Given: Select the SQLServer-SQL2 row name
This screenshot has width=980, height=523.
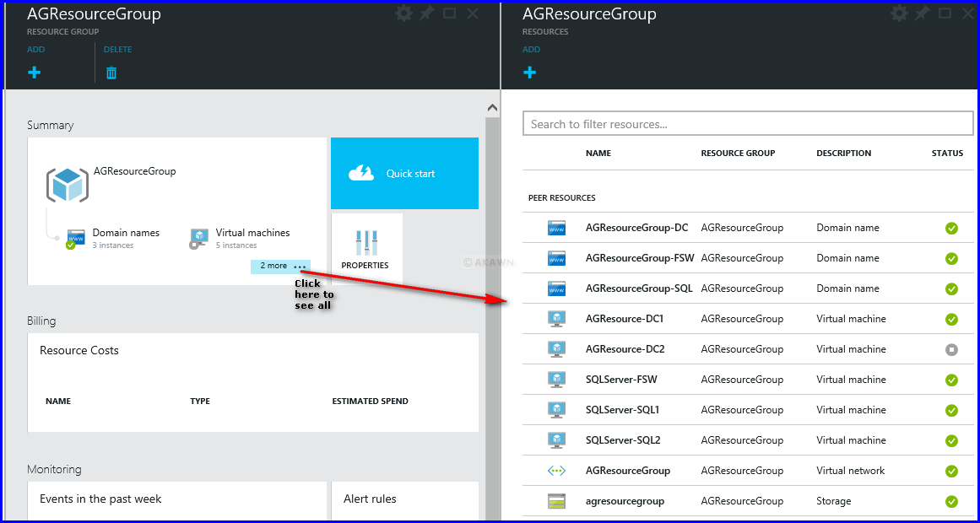Looking at the screenshot, I should pos(623,440).
